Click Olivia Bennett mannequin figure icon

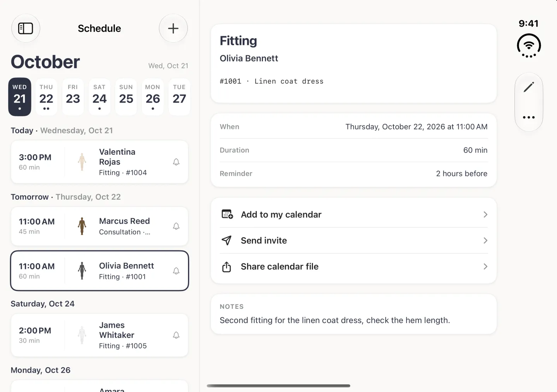coord(82,271)
